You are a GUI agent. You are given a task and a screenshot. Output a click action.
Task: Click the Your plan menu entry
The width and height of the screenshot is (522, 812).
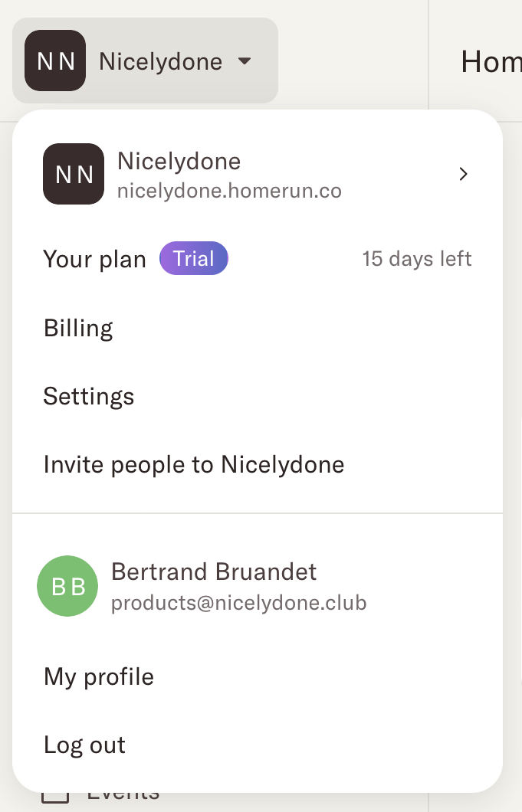[x=94, y=258]
